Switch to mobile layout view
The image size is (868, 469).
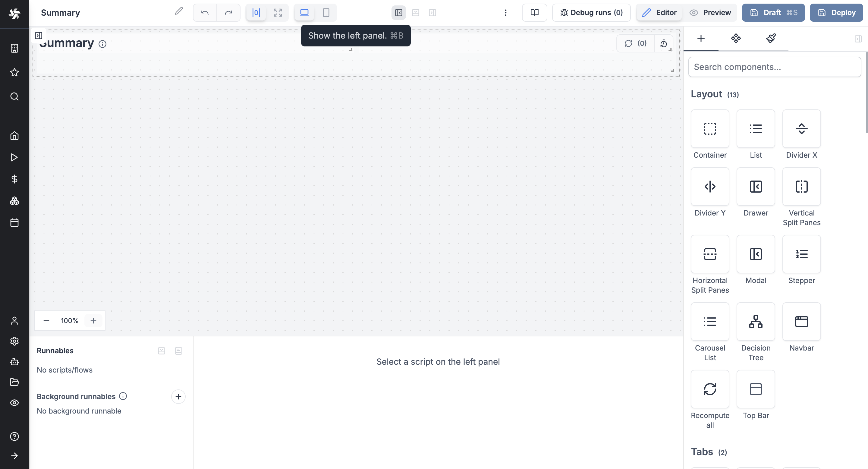click(x=326, y=13)
